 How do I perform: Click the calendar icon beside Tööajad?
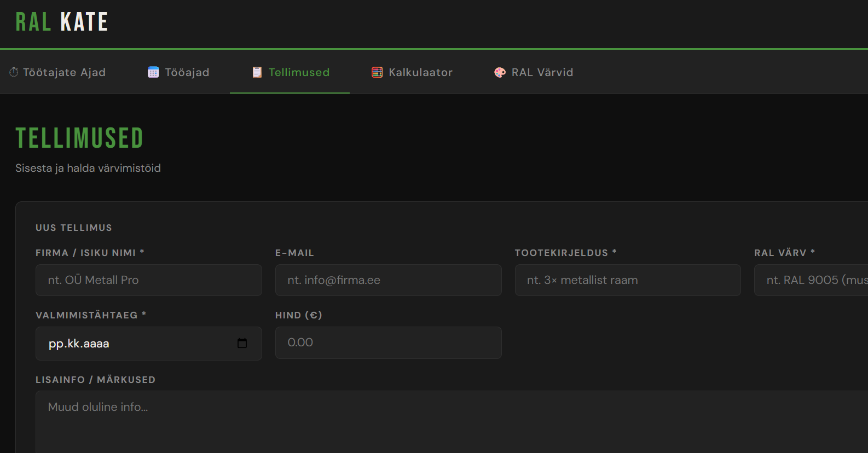tap(153, 72)
